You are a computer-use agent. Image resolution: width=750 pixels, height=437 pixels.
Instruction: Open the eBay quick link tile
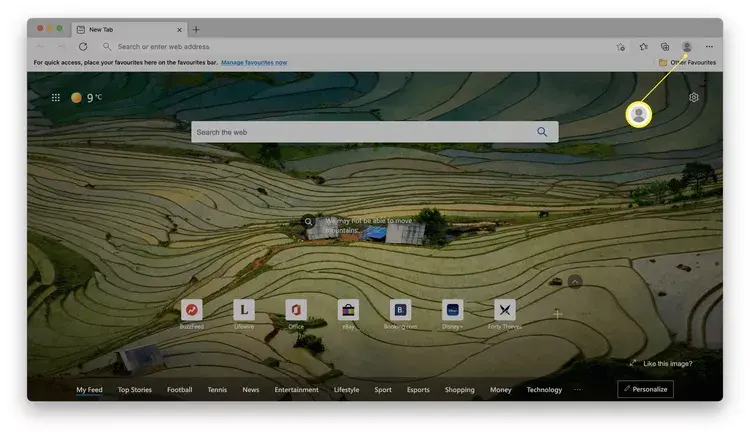click(348, 310)
